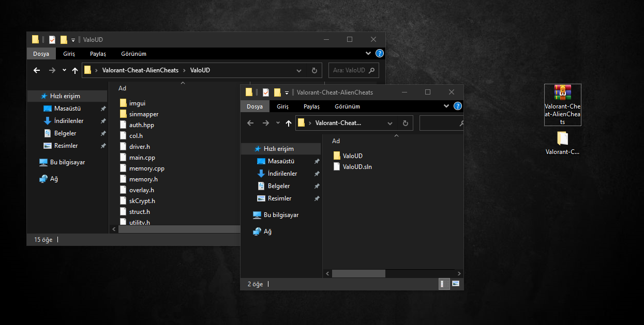Select ValoUD.sln file in front window
Image resolution: width=644 pixels, height=325 pixels.
[352, 166]
